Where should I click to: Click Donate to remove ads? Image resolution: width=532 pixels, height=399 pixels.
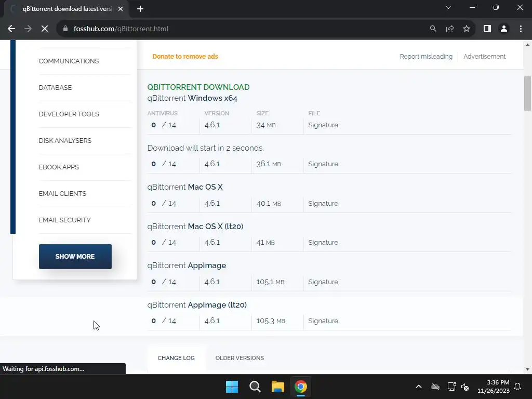click(x=185, y=56)
